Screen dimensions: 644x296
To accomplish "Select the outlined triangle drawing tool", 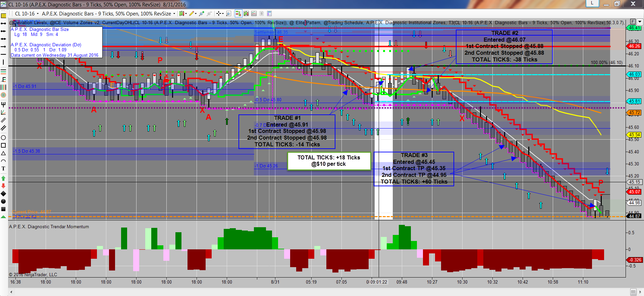I will [3, 153].
